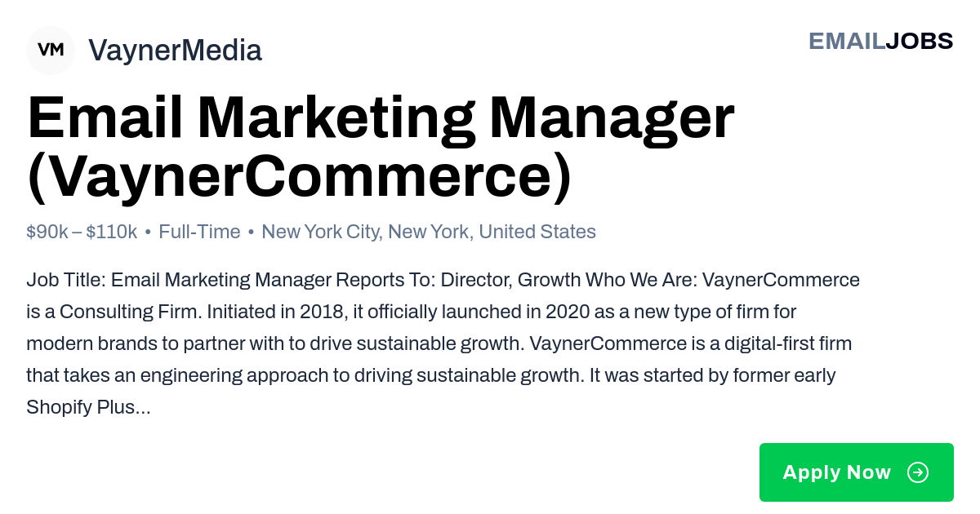980x514 pixels.
Task: Click the arrow circle icon in Apply Now
Action: point(918,472)
